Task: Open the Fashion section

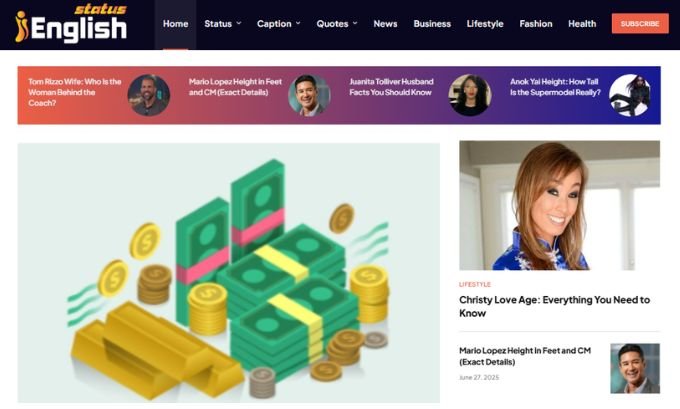Action: pos(536,24)
